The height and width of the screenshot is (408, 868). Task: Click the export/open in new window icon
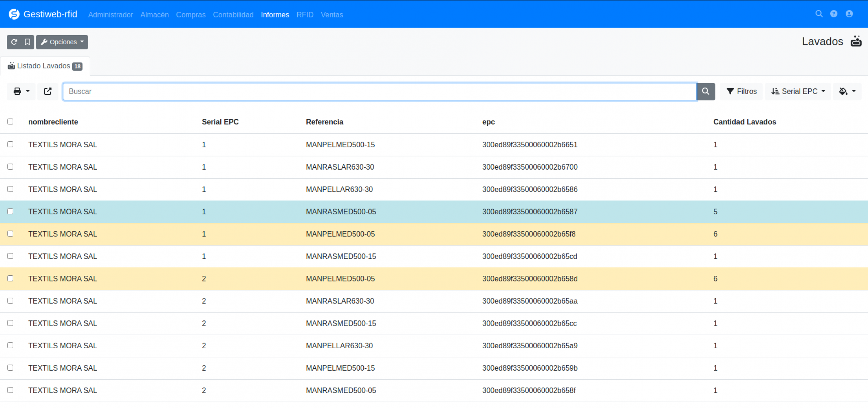click(x=48, y=91)
